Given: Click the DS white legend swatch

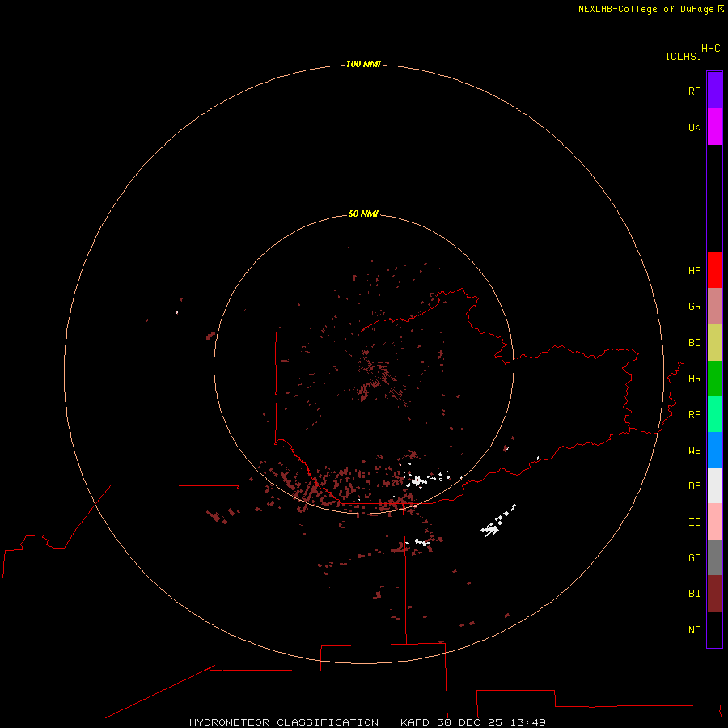Looking at the screenshot, I should 714,485.
